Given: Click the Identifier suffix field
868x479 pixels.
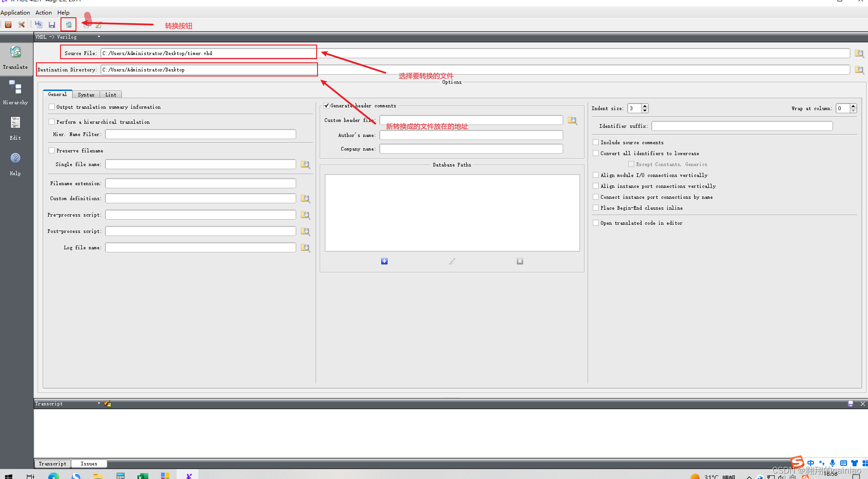Looking at the screenshot, I should pyautogui.click(x=742, y=126).
